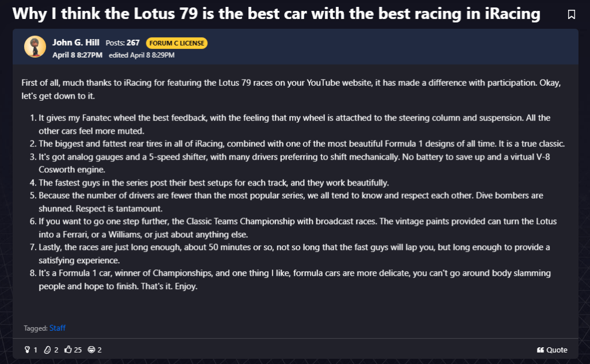590x364 pixels.
Task: Click the FORUM C LICENSE badge
Action: click(x=176, y=43)
